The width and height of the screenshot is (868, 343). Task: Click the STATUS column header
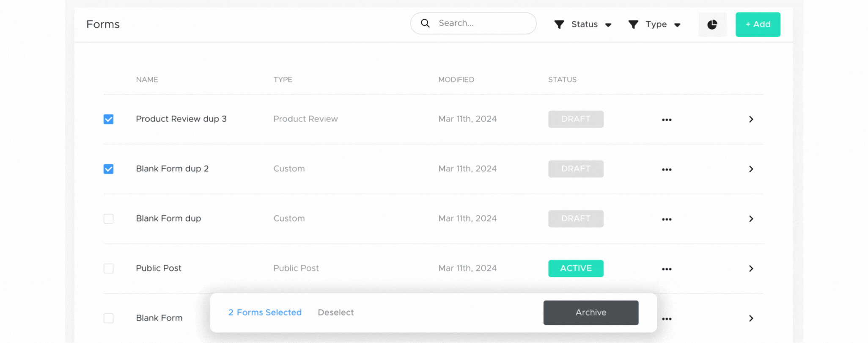tap(563, 80)
